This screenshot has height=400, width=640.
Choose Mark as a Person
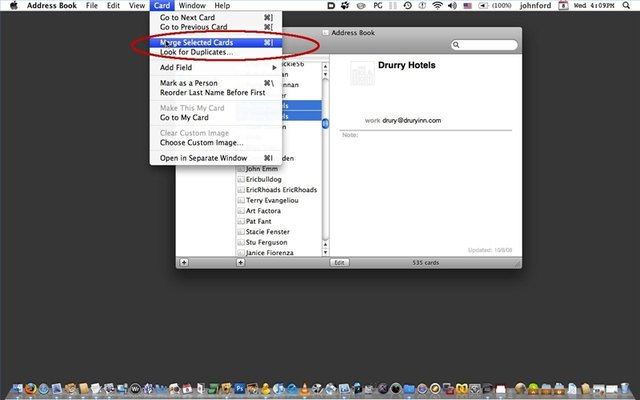coord(216,83)
